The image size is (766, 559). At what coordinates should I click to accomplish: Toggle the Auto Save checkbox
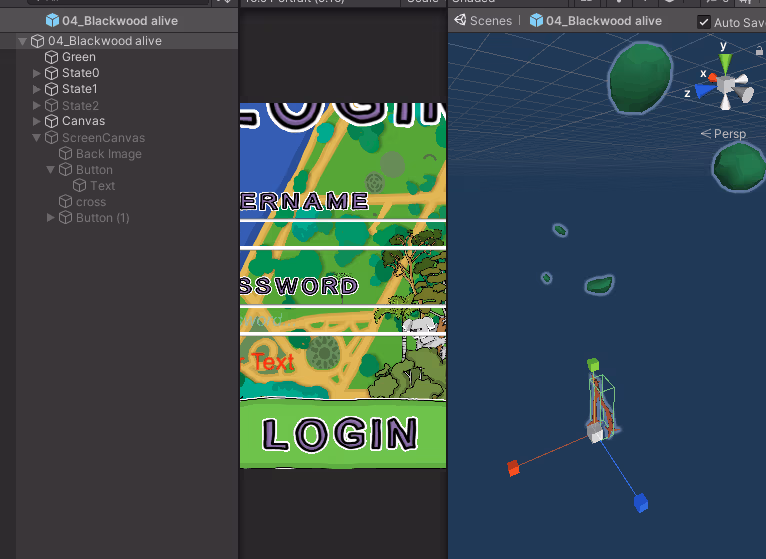click(704, 22)
